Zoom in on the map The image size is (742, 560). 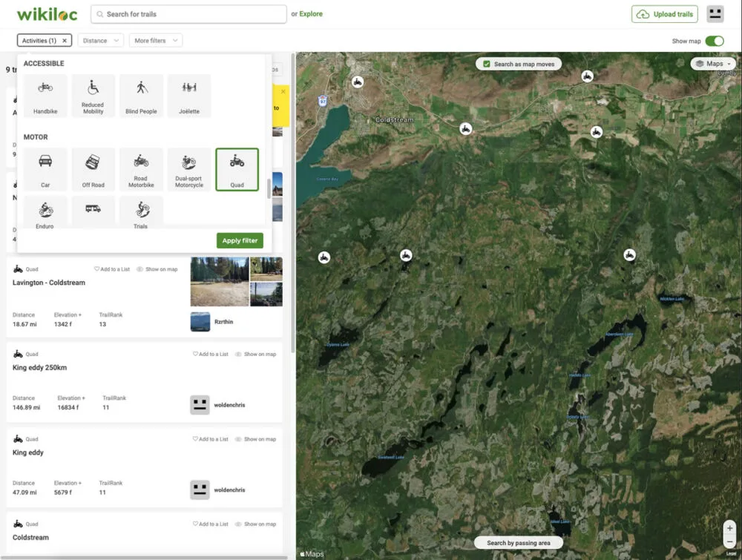click(730, 528)
